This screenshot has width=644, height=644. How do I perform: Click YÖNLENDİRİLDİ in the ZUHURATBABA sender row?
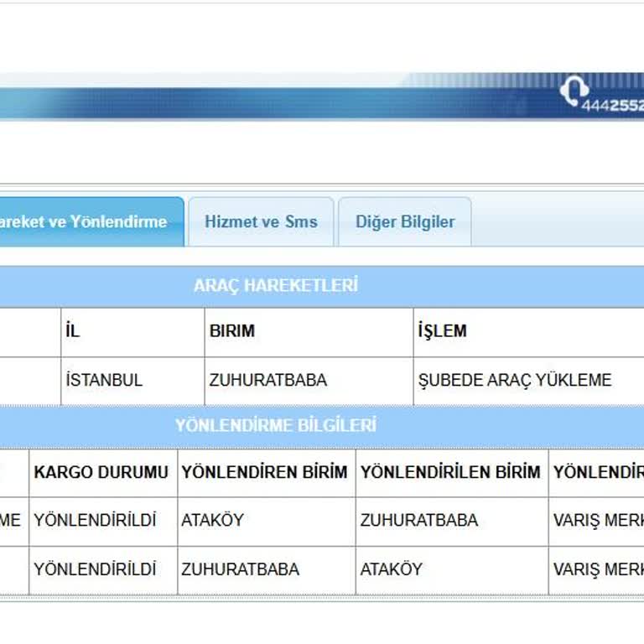click(x=103, y=569)
